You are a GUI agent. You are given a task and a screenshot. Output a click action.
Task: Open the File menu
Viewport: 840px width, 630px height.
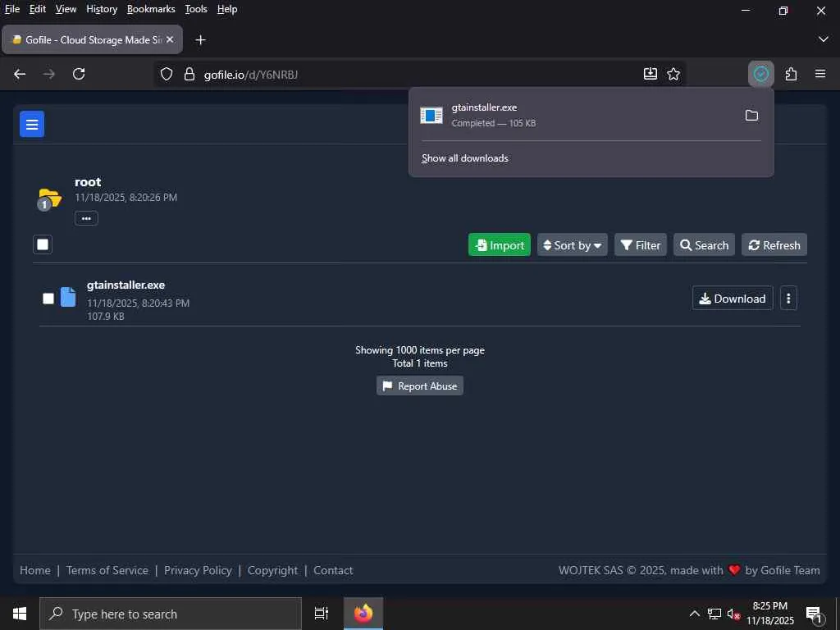[11, 9]
